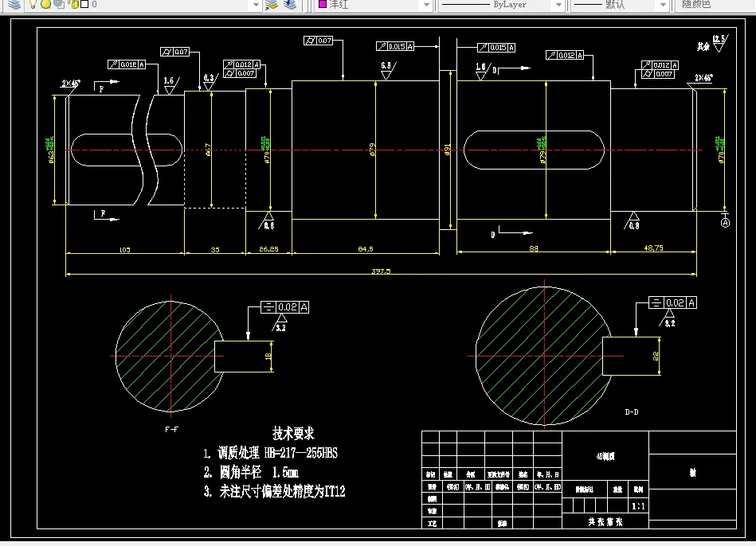The image size is (756, 546).
Task: Select the upper F section arrow marker
Action: (x=107, y=86)
